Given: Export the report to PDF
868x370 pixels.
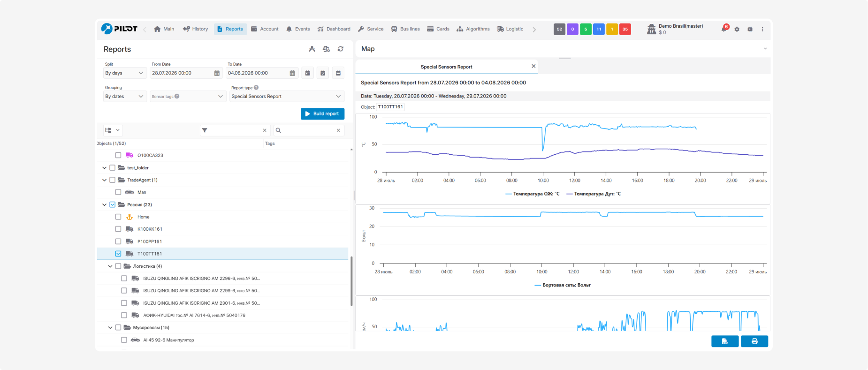Looking at the screenshot, I should [725, 341].
